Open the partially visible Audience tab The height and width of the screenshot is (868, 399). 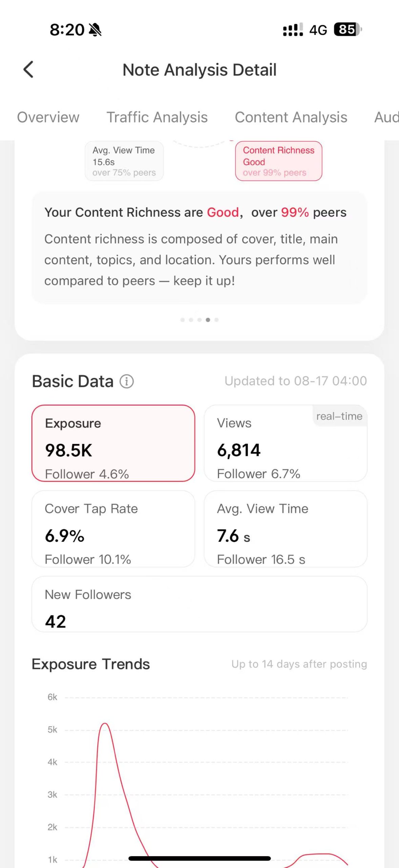point(386,117)
